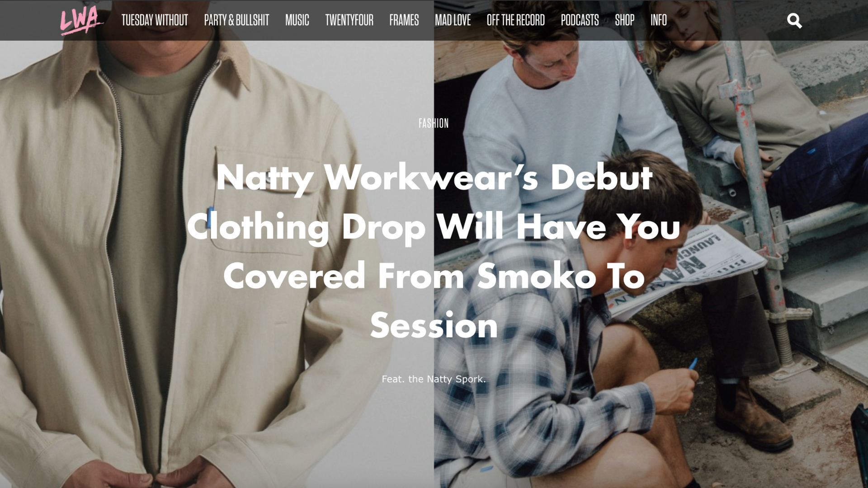Open the Info menu item
This screenshot has width=868, height=488.
pos(659,20)
